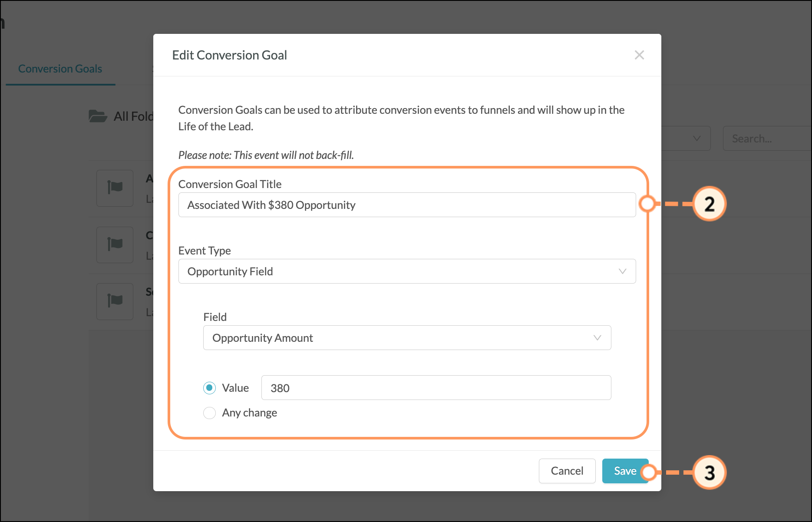Screen dimensions: 812x522
Task: Select the Any change radio button
Action: pyautogui.click(x=209, y=413)
